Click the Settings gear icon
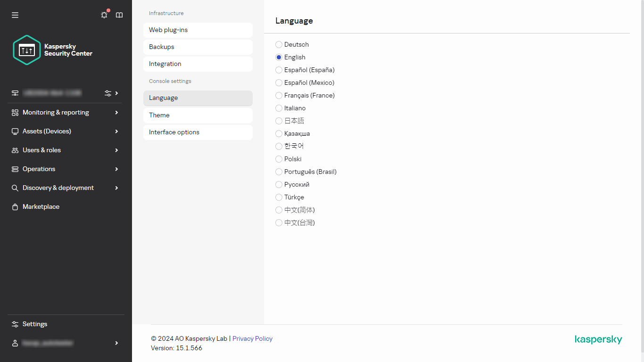 pyautogui.click(x=15, y=324)
